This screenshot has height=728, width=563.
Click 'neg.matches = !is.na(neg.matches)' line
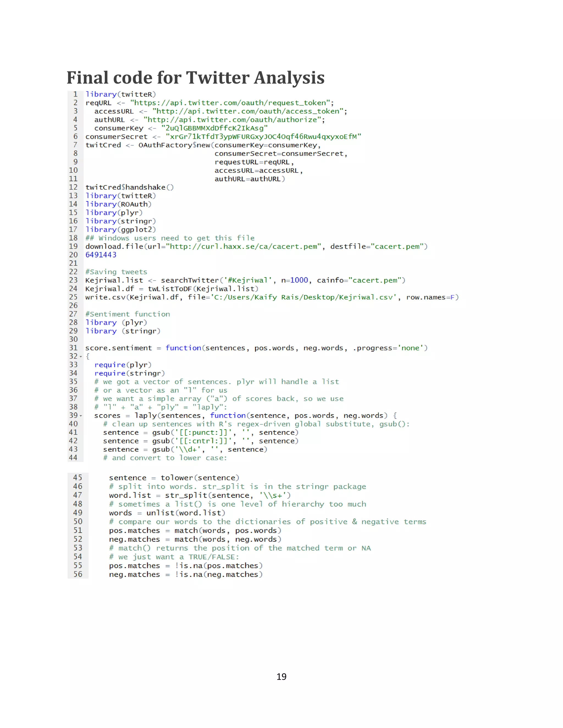pyautogui.click(x=186, y=575)
